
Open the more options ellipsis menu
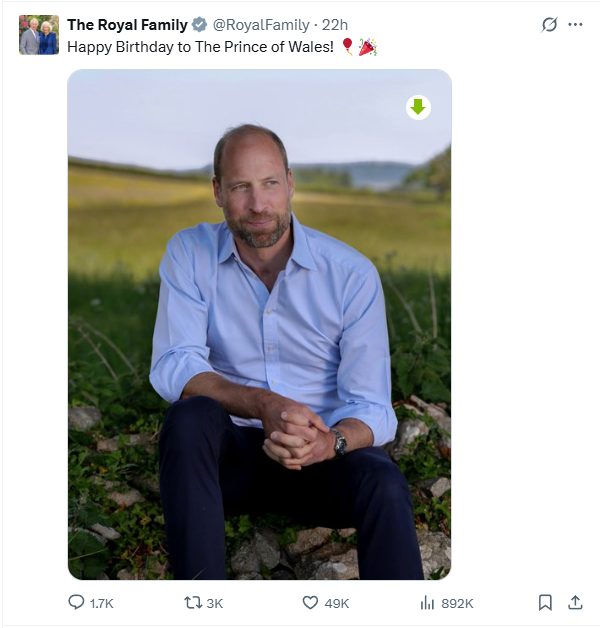[x=575, y=25]
